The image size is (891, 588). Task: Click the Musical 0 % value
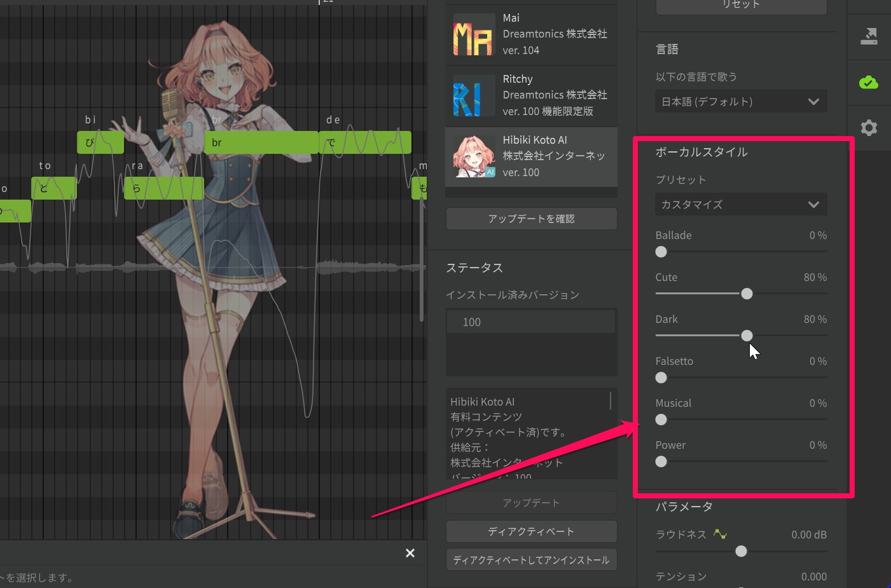pos(818,403)
